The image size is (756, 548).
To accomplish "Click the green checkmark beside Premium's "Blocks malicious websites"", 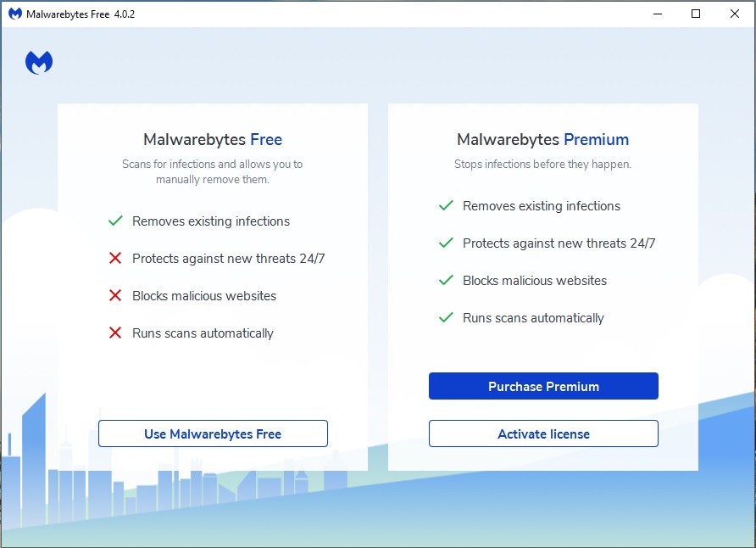I will click(446, 281).
